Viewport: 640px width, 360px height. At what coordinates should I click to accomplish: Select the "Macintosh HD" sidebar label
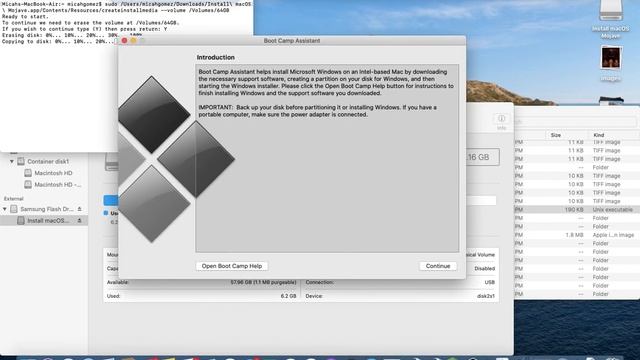tap(53, 173)
